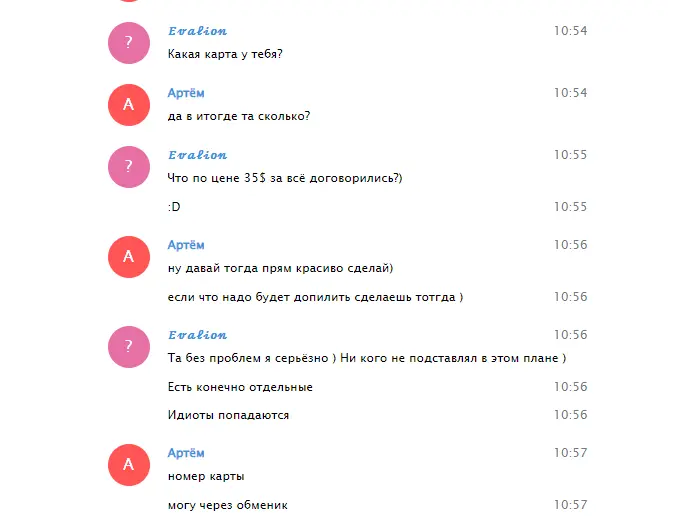Click Артём's name above "номер карты"

click(186, 453)
